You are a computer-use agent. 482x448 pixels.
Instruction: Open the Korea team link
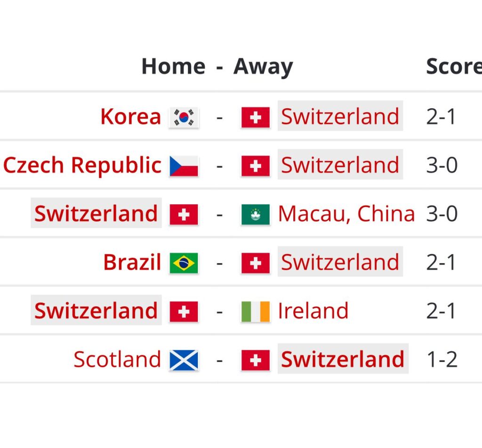(131, 117)
